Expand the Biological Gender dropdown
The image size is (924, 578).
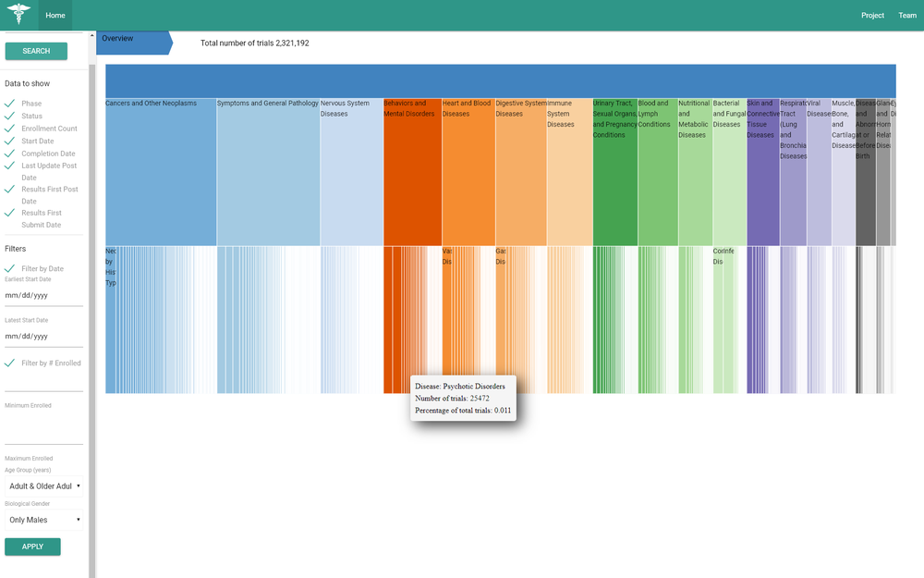click(x=43, y=520)
